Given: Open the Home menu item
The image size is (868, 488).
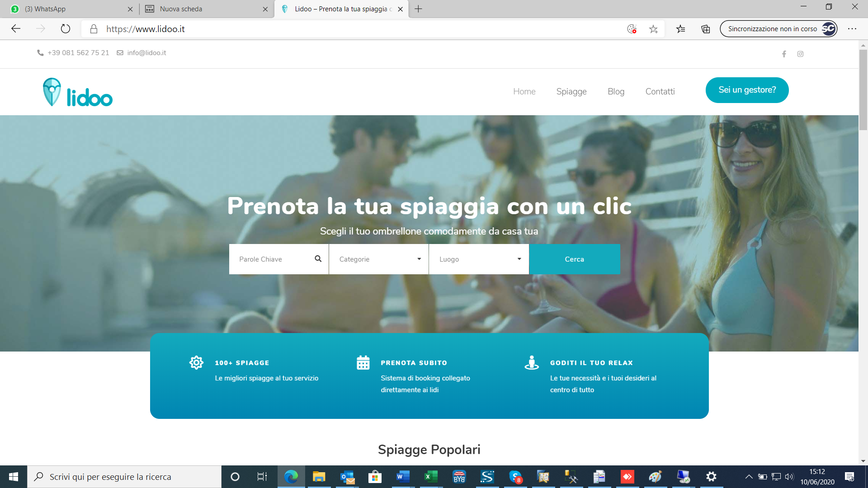Looking at the screenshot, I should [x=524, y=91].
